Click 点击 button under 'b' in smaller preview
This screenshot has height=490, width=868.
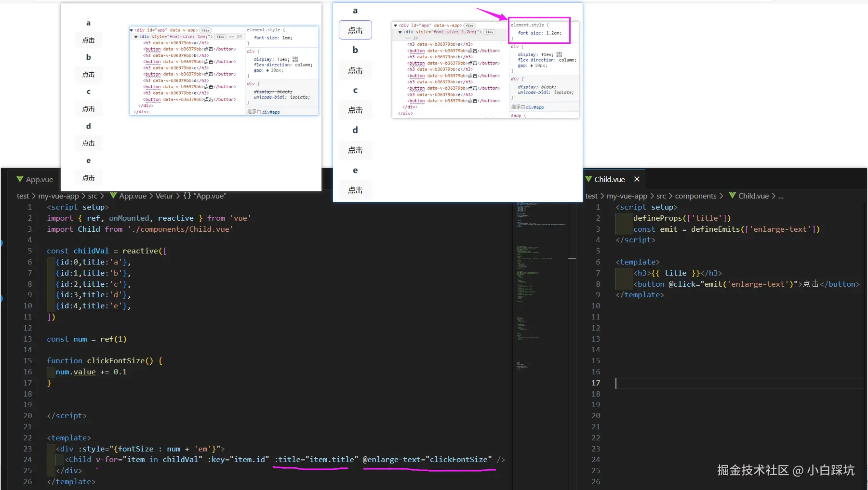(x=89, y=75)
